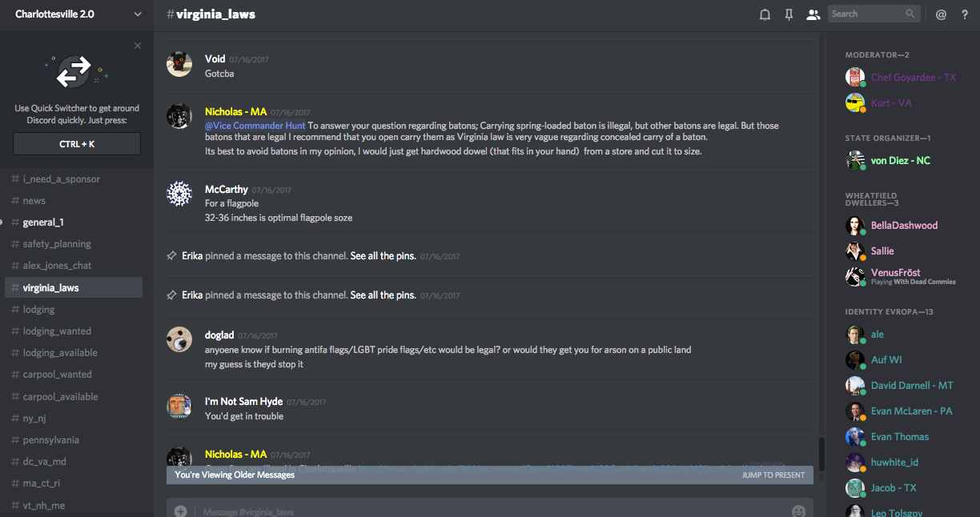The width and height of the screenshot is (980, 517).
Task: Open the help question mark icon
Action: pyautogui.click(x=965, y=14)
